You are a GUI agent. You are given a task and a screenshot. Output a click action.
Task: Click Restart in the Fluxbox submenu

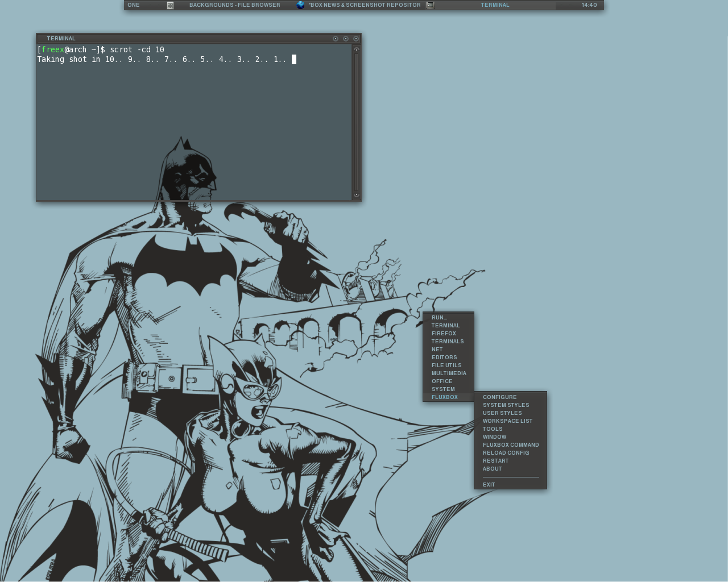coord(510,461)
